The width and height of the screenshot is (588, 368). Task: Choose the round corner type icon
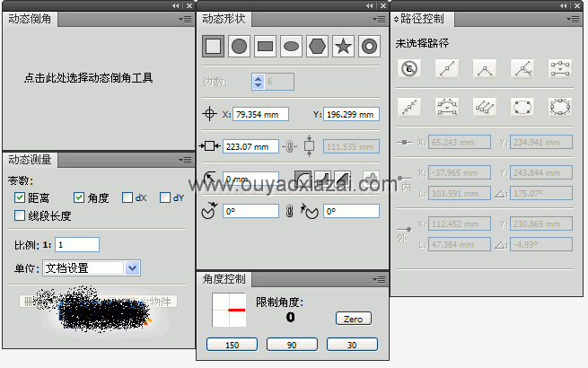click(303, 179)
